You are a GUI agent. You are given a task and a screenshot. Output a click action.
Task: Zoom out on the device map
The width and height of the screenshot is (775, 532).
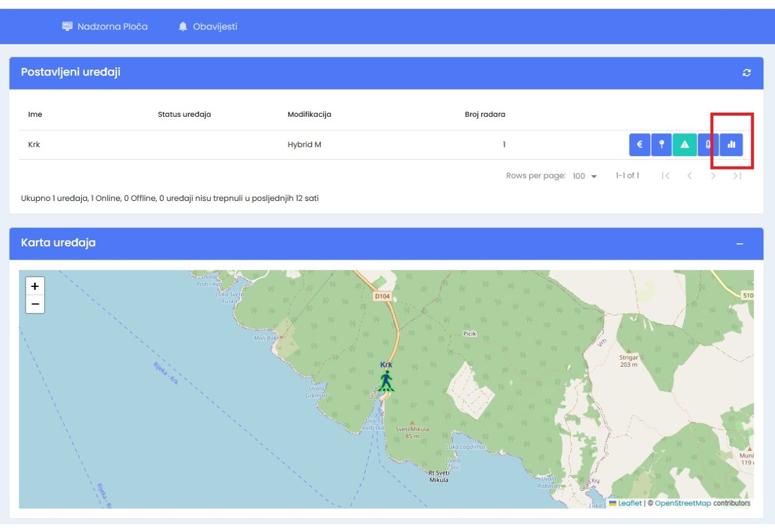pyautogui.click(x=35, y=304)
